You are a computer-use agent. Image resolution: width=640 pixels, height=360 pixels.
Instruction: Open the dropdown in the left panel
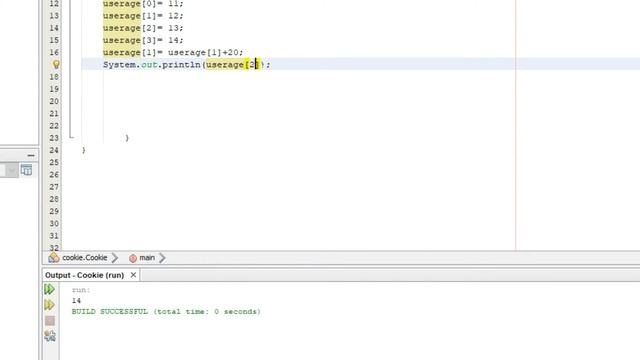coord(11,170)
